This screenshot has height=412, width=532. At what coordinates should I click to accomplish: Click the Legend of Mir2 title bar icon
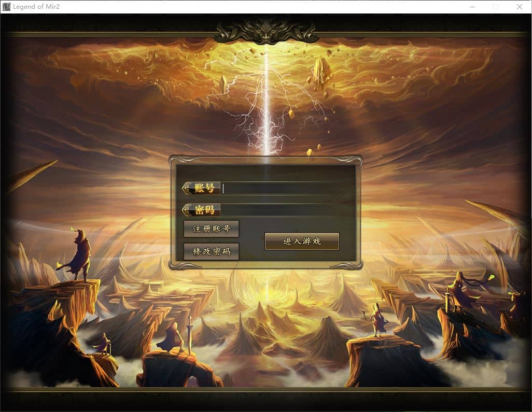click(6, 6)
